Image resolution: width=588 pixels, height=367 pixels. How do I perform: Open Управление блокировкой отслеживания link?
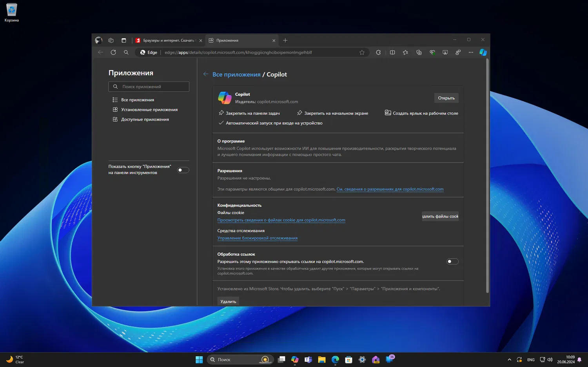pos(258,238)
